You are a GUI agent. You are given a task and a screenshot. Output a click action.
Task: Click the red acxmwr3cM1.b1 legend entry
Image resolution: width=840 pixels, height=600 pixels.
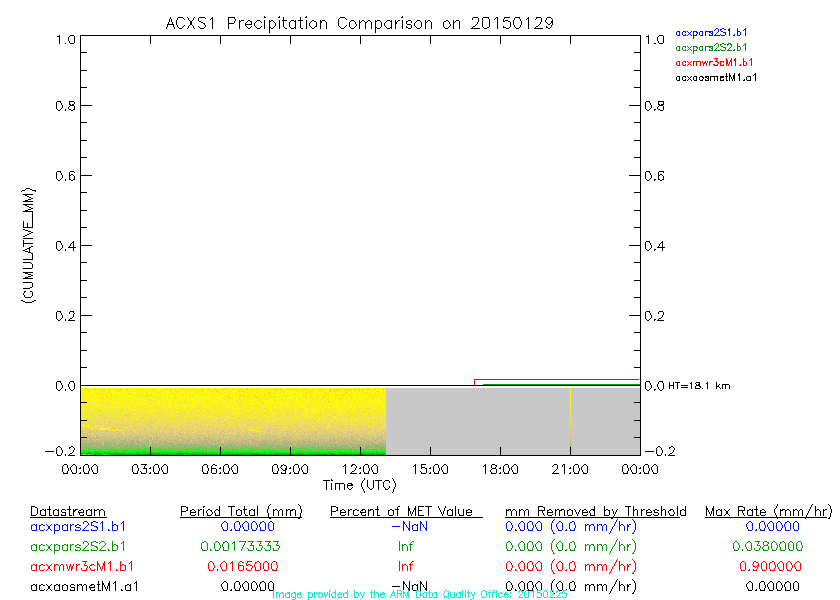[714, 62]
